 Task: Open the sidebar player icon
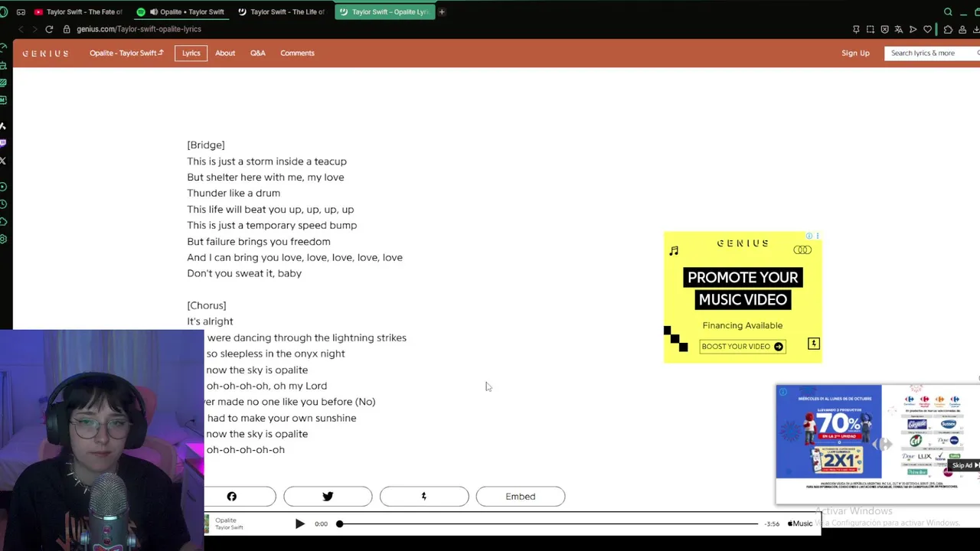(x=4, y=187)
